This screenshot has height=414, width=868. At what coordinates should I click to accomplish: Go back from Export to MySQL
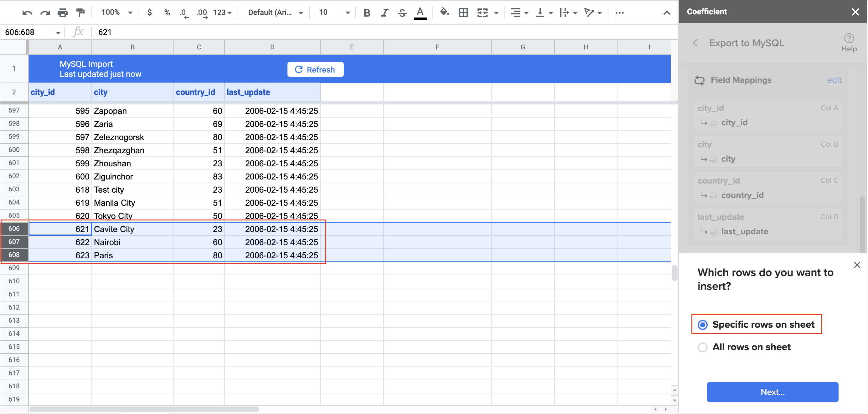695,43
